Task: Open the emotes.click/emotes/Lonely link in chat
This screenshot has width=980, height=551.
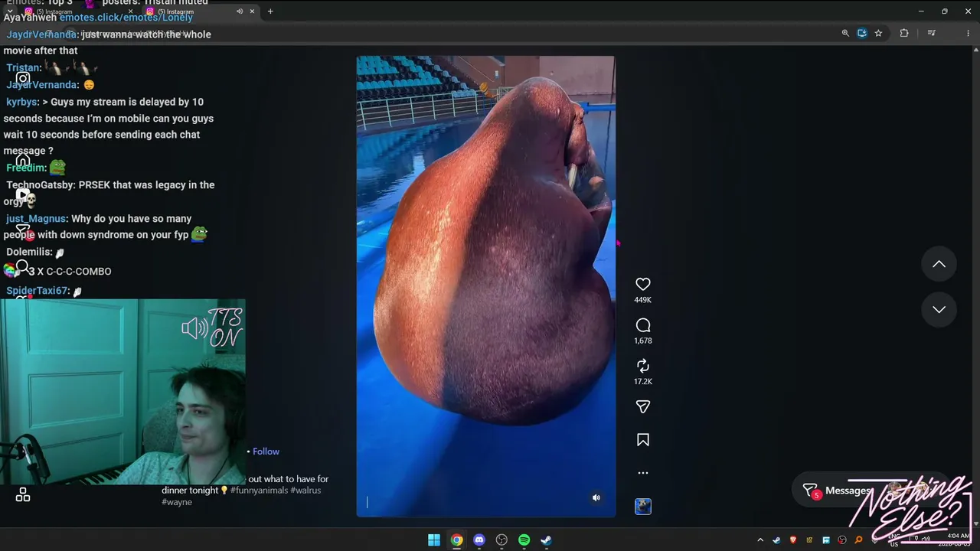Action: point(126,17)
